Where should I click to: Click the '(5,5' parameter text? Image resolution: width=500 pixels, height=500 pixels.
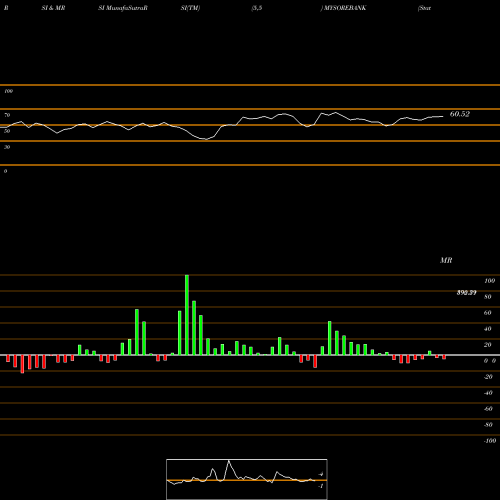(257, 8)
